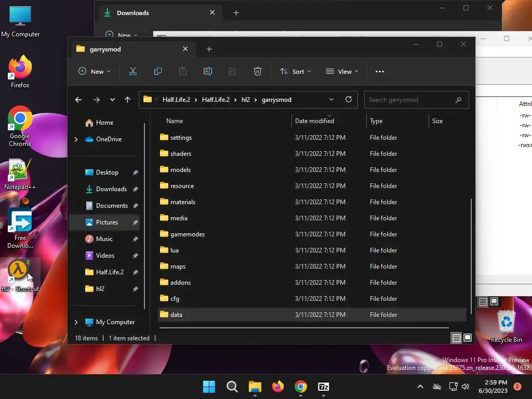Switch to large icons view in garrysmod status bar
This screenshot has height=399, width=532.
tap(468, 338)
